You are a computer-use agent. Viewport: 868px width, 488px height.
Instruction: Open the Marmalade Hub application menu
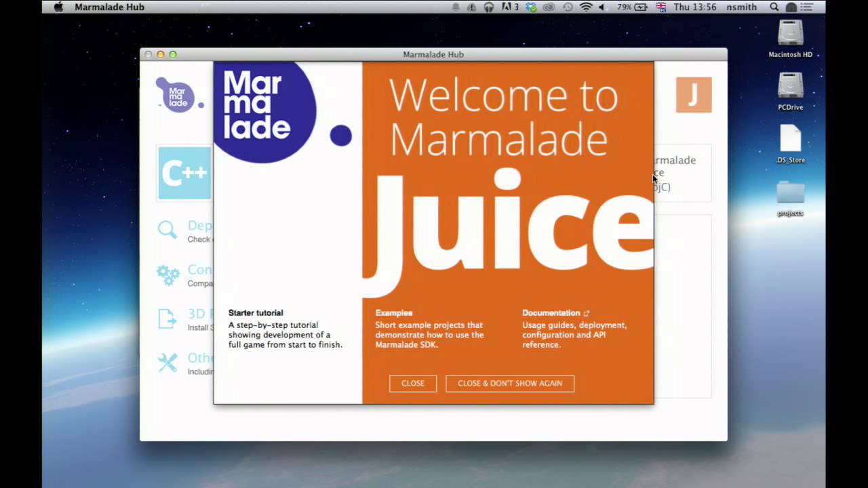pos(109,7)
